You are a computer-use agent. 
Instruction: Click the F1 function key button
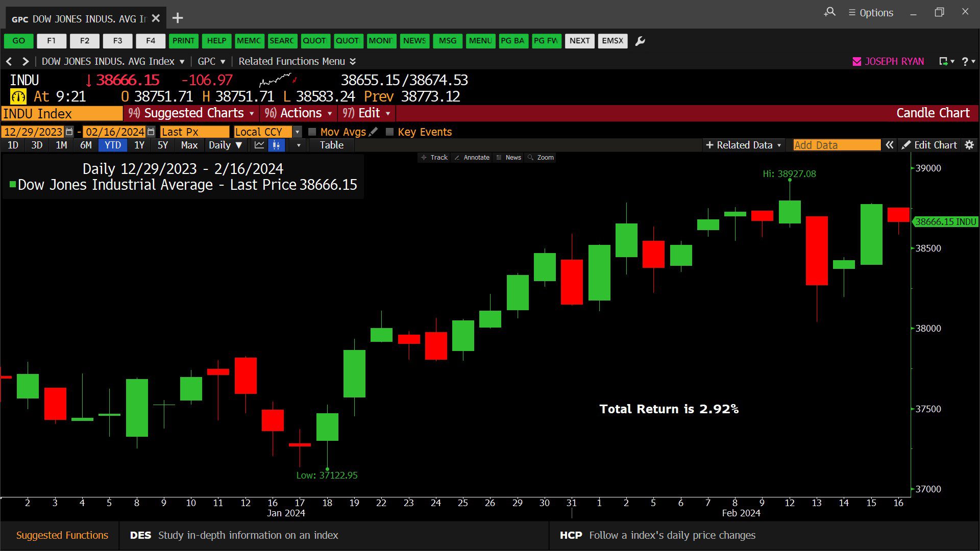tap(52, 41)
